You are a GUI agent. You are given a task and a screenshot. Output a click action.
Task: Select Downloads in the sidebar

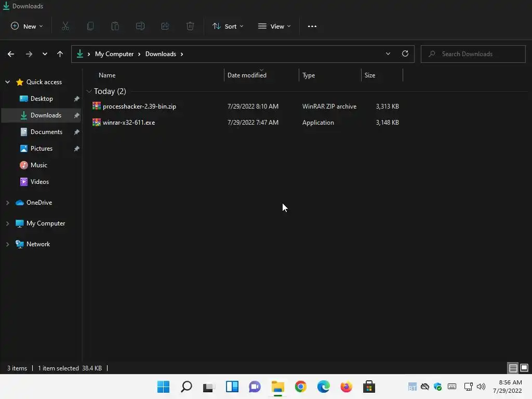[x=42, y=115]
